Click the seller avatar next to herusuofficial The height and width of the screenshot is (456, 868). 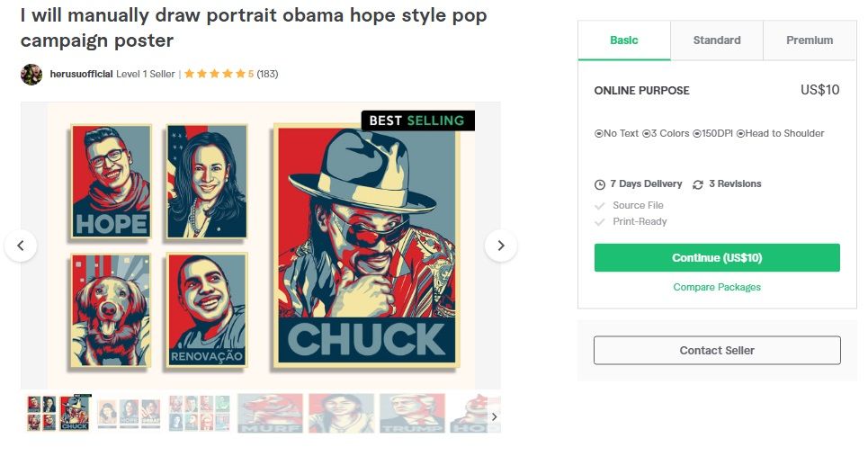click(31, 74)
